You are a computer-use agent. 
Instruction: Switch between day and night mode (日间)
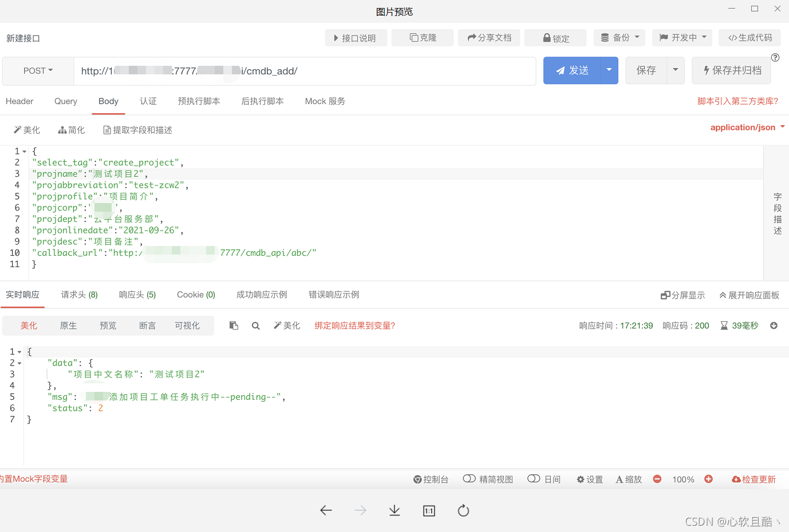(543, 479)
